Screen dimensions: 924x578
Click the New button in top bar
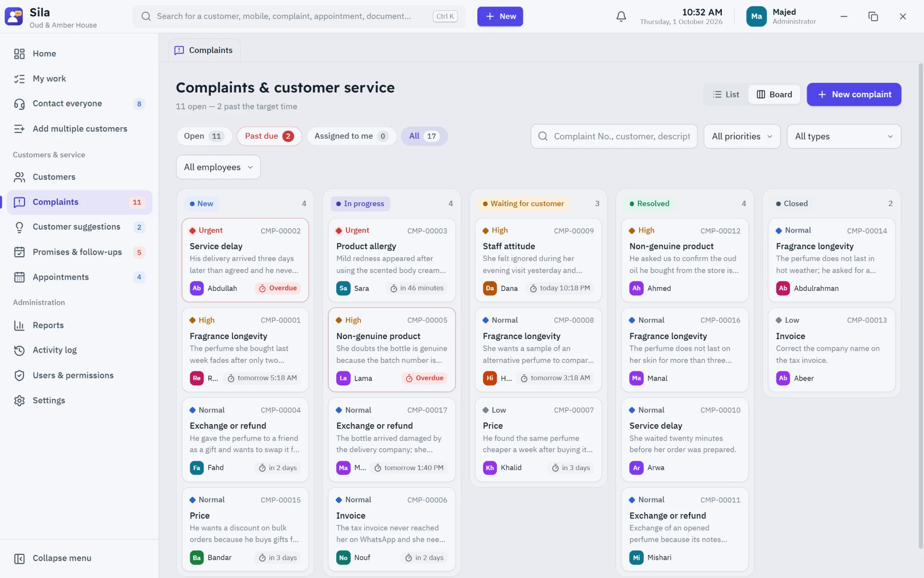pos(500,16)
